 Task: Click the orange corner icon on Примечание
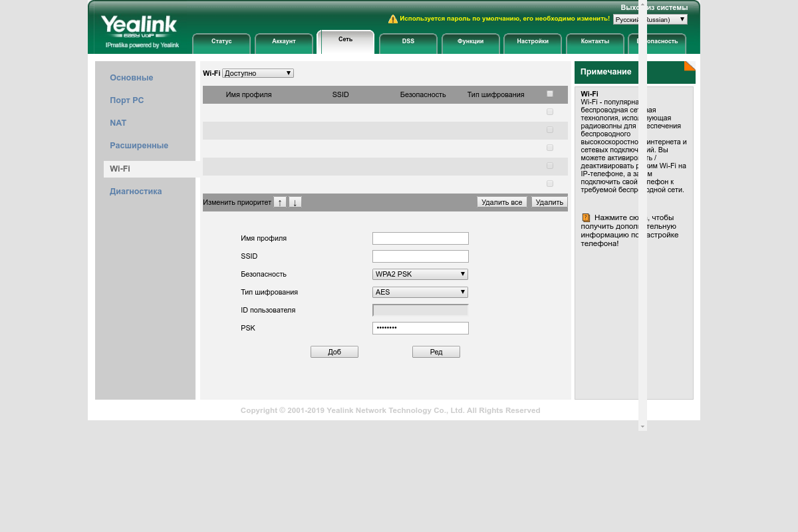pos(690,65)
